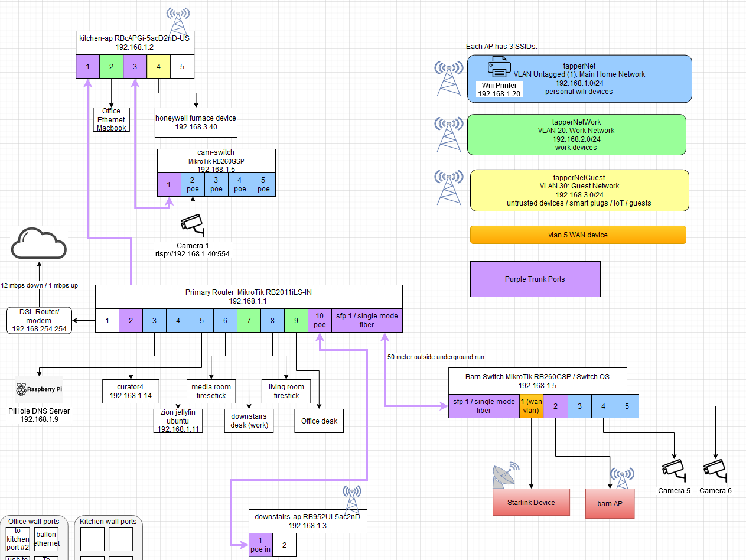The height and width of the screenshot is (560, 746).
Task: Select port 10 poe on the Primary Router
Action: point(320,320)
